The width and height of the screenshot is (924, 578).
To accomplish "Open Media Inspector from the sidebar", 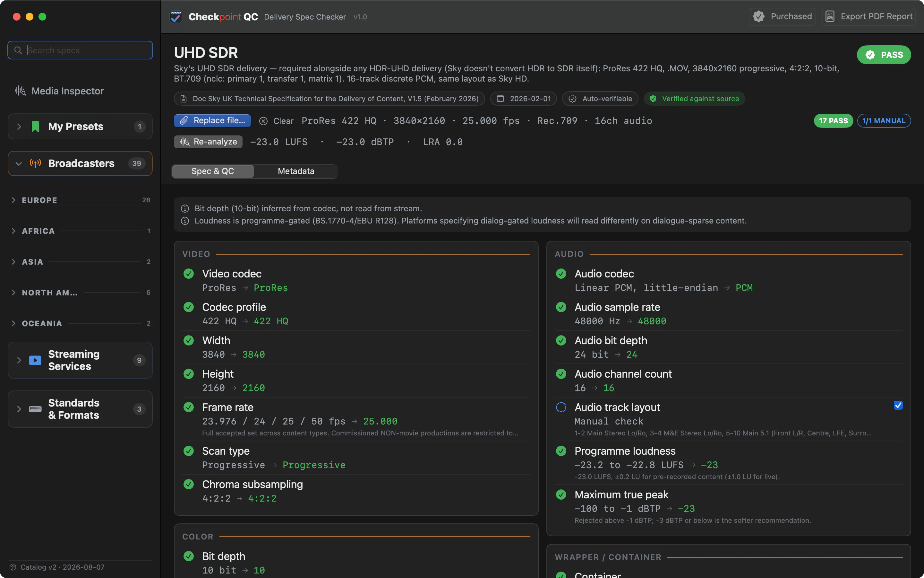I will tap(59, 91).
